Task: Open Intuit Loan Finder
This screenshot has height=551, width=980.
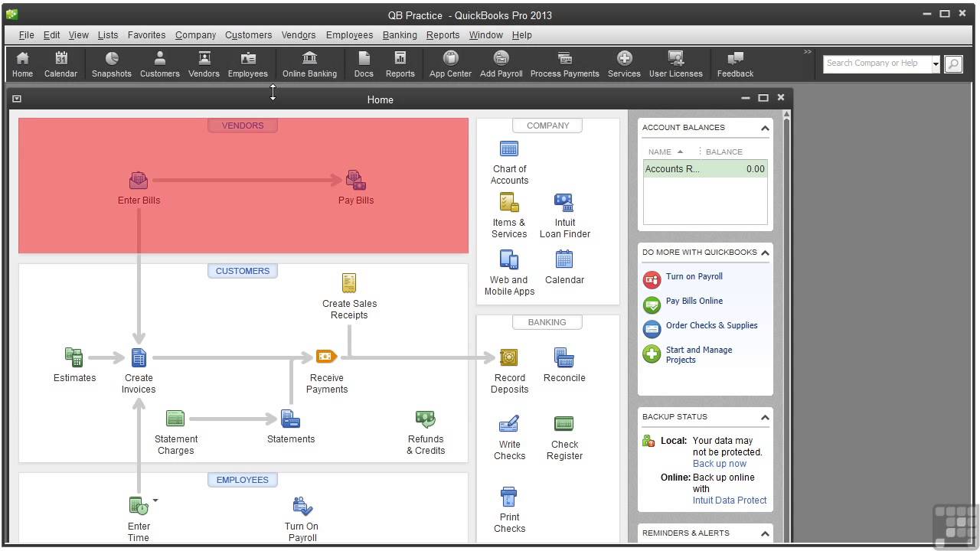Action: (x=564, y=202)
